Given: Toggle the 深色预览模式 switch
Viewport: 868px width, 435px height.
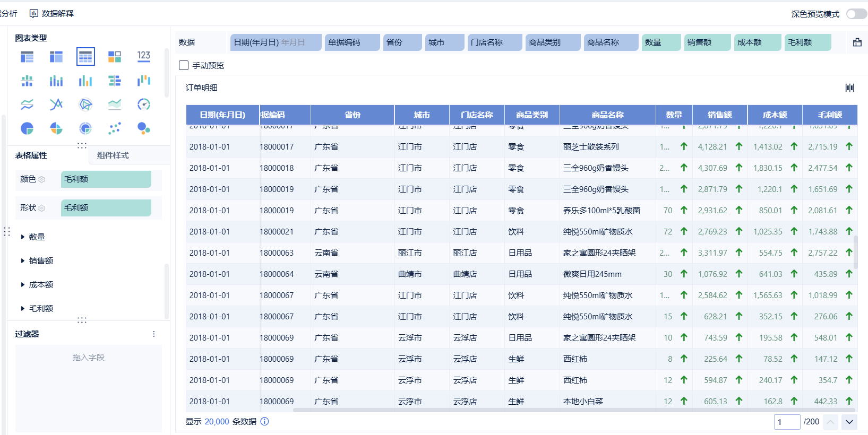Looking at the screenshot, I should tap(856, 14).
